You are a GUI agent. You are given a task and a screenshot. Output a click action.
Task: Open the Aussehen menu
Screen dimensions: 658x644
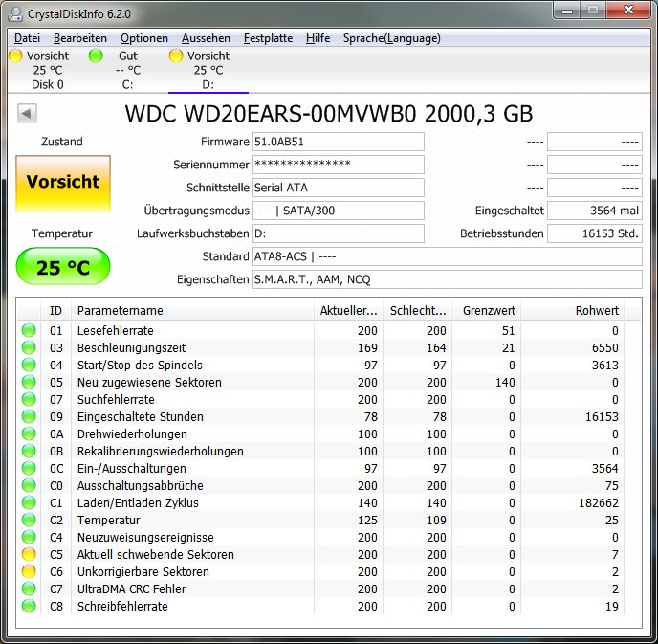tap(206, 38)
